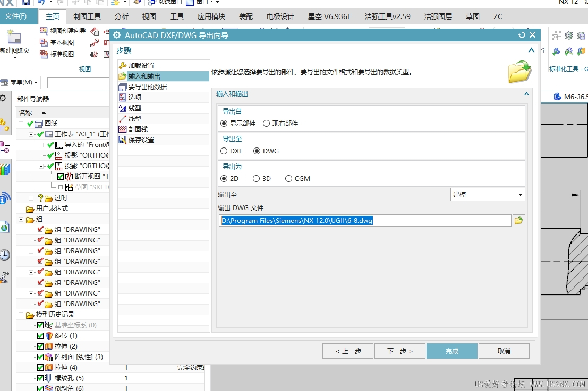Select the 3D export option
The height and width of the screenshot is (391, 588).
256,179
